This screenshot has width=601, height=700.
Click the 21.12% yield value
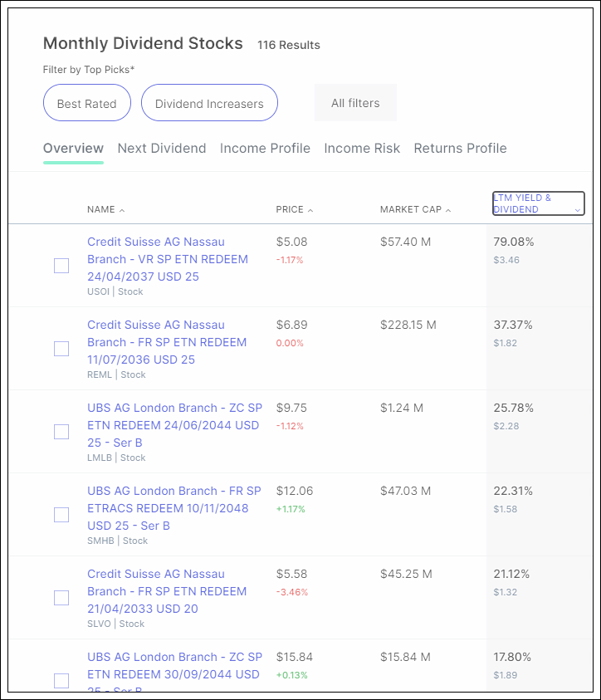(511, 574)
